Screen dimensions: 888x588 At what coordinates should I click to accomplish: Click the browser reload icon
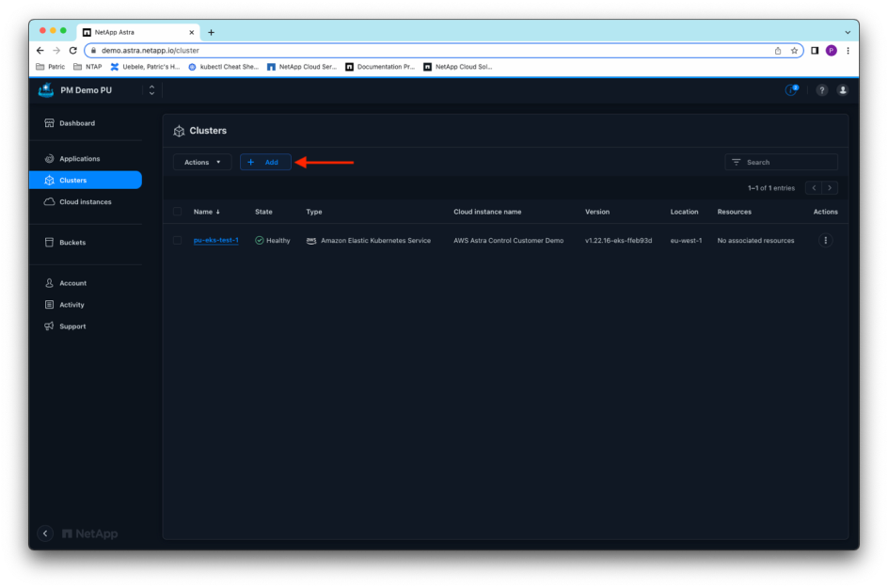[72, 51]
